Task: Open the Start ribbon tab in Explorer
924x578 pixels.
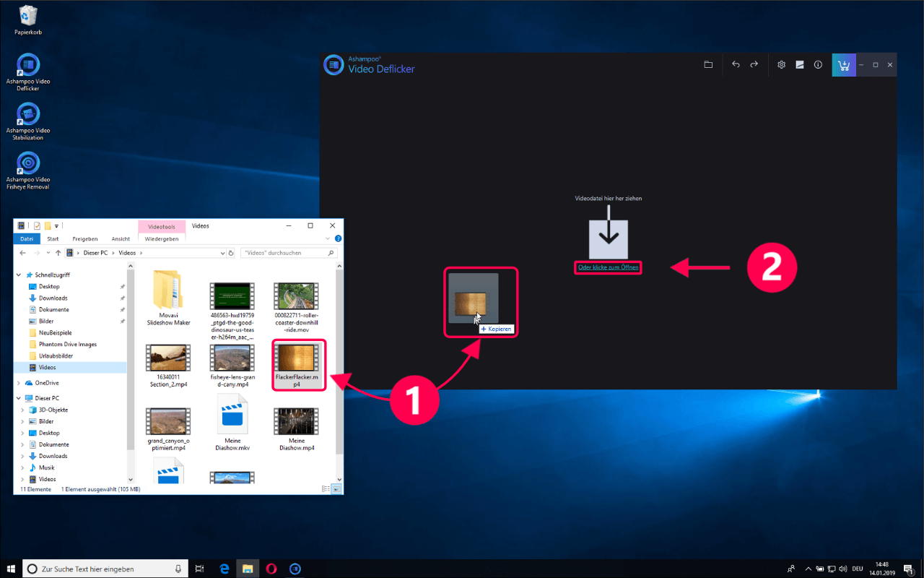Action: tap(53, 238)
